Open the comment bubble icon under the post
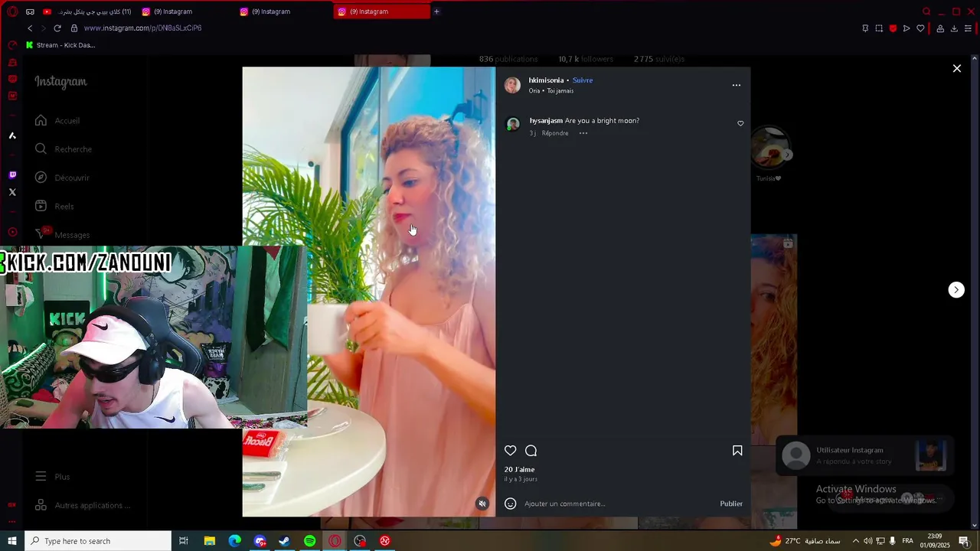The width and height of the screenshot is (980, 551). point(531,451)
